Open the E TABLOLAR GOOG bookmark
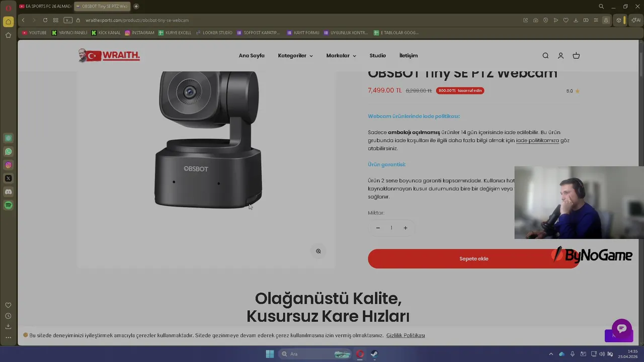The image size is (644, 362). click(x=396, y=33)
